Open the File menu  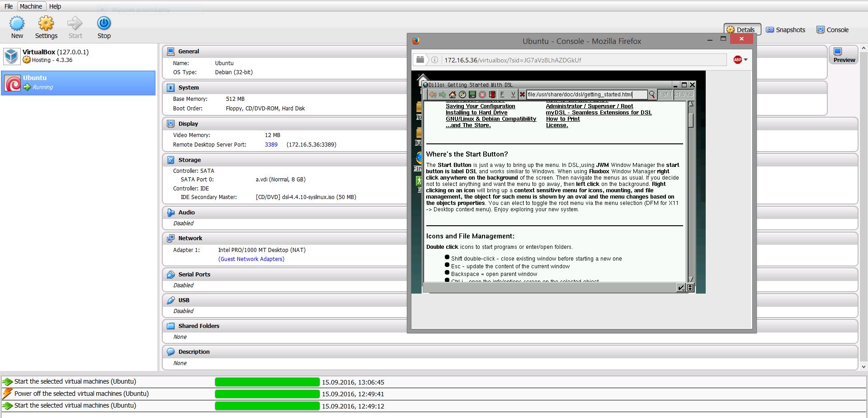(9, 6)
